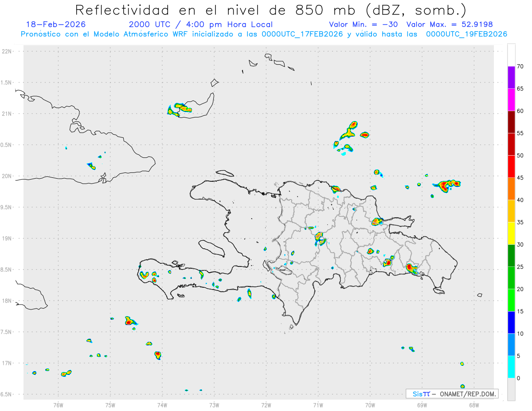Select the 'Valor Max. = 52.9198' text
532x411 pixels.
[x=450, y=24]
